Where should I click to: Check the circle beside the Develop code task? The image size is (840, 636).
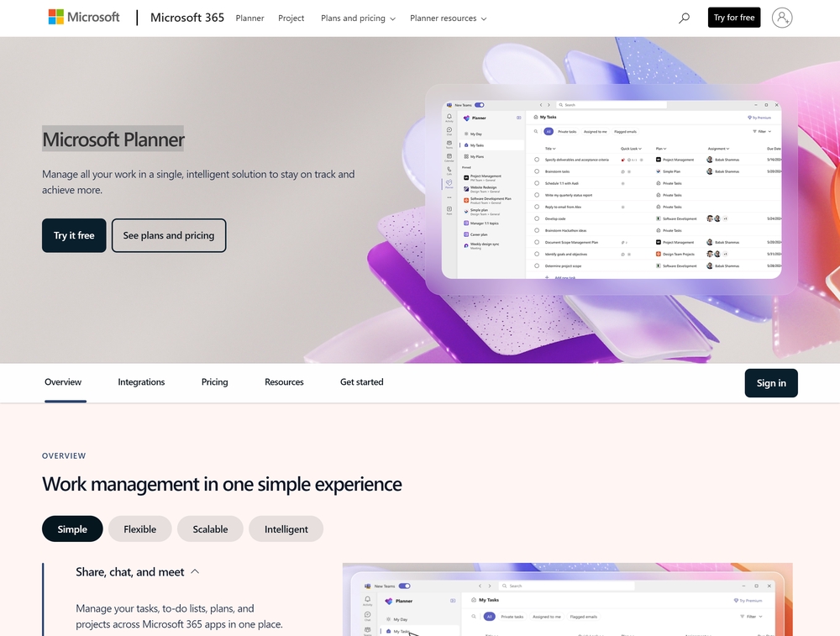coord(537,218)
